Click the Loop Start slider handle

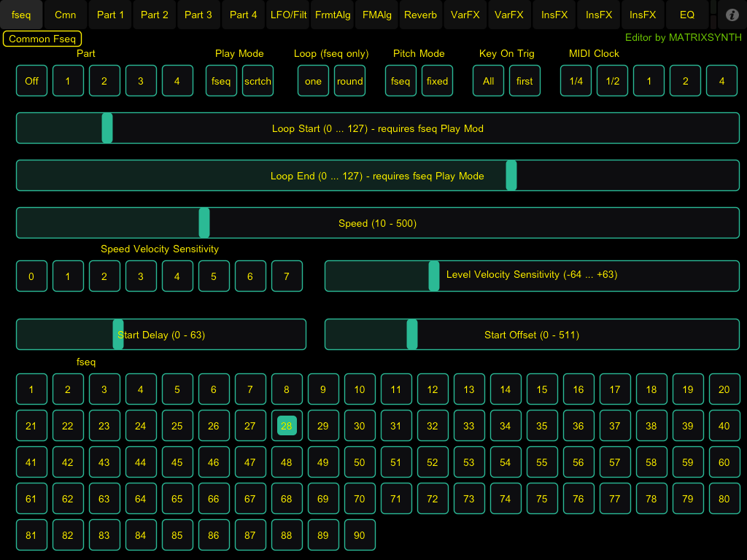click(107, 128)
